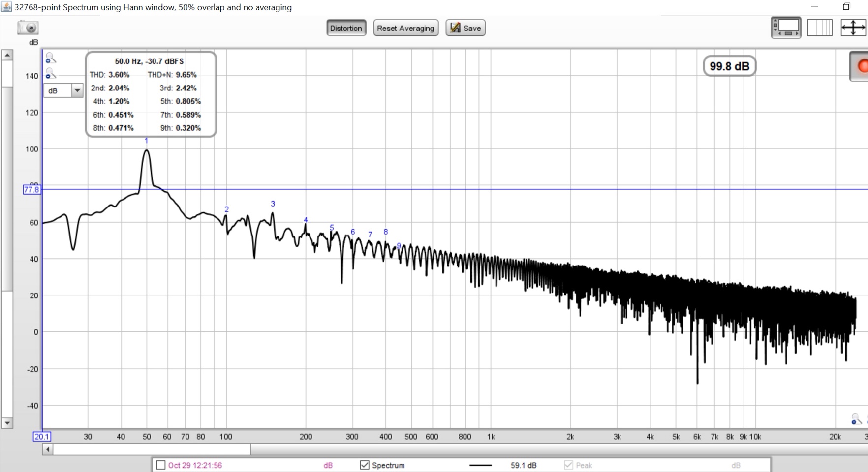This screenshot has width=868, height=472.
Task: Click the 3rd: 2.42% harmonic value
Action: tap(178, 88)
